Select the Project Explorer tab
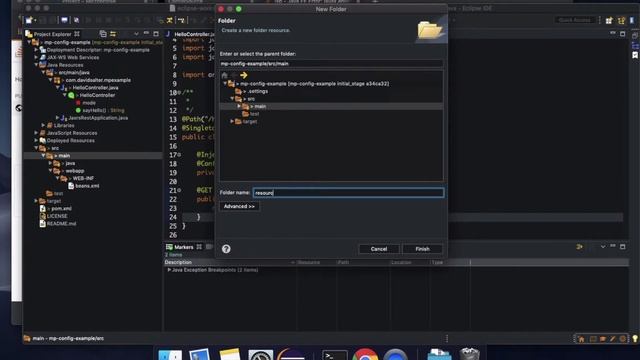 pos(52,34)
